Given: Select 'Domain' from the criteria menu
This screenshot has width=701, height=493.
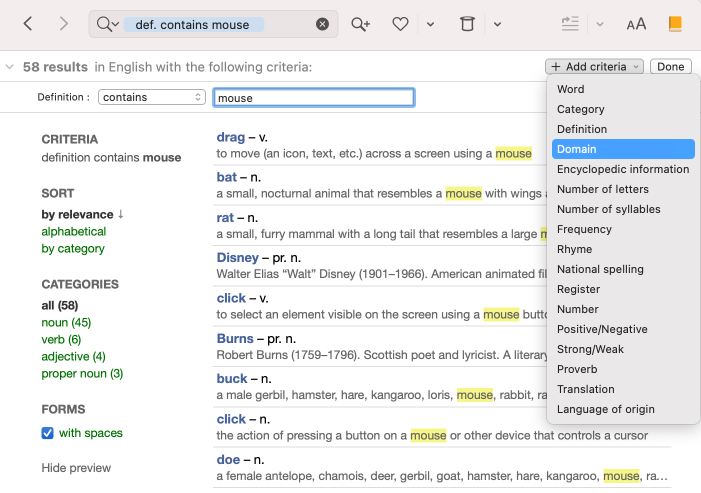Looking at the screenshot, I should coord(577,149).
